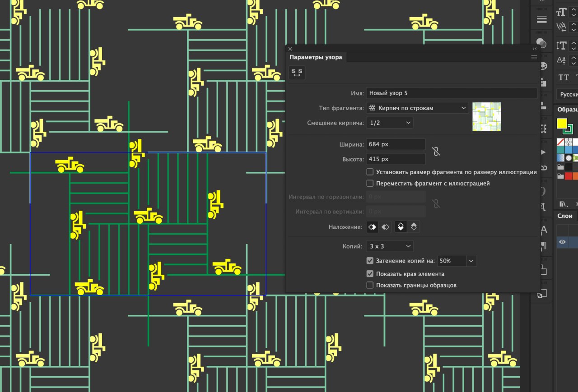Screen dimensions: 578x392
Task: Click the Высота height field
Action: click(396, 159)
